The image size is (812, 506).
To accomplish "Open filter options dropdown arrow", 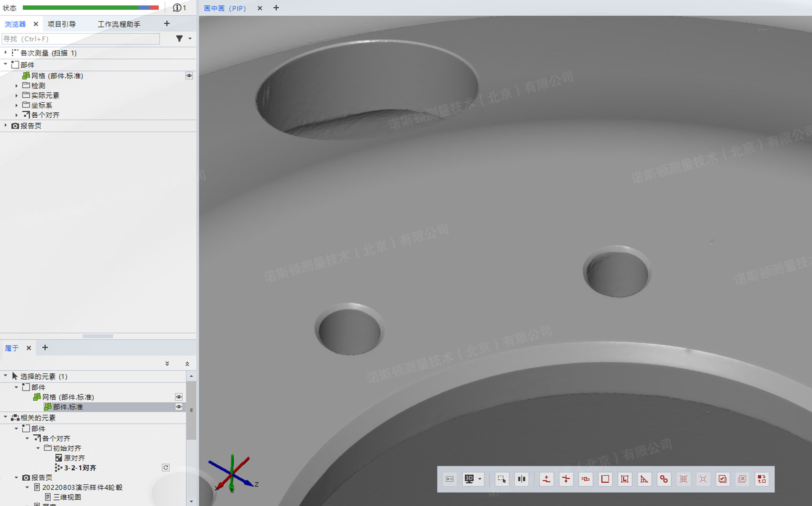I will coord(190,38).
